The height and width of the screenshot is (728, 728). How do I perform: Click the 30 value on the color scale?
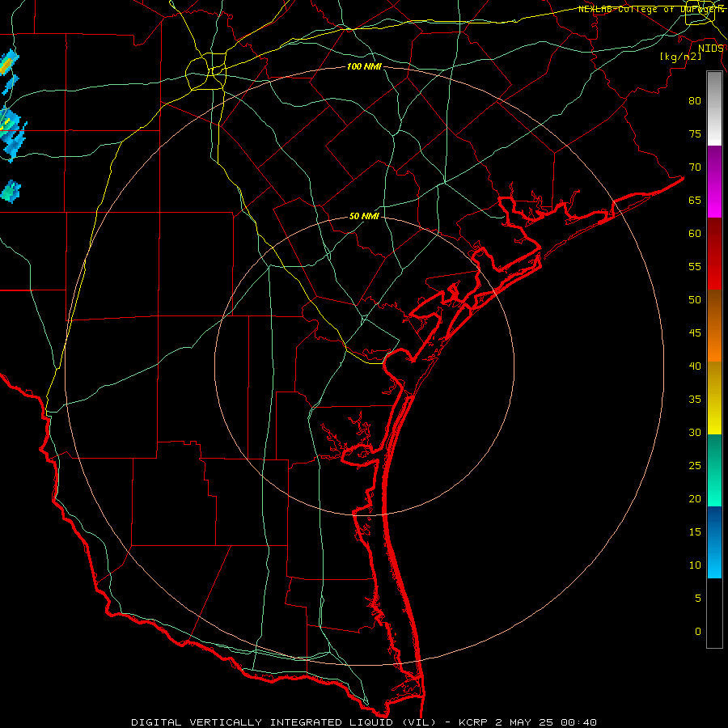[x=695, y=432]
